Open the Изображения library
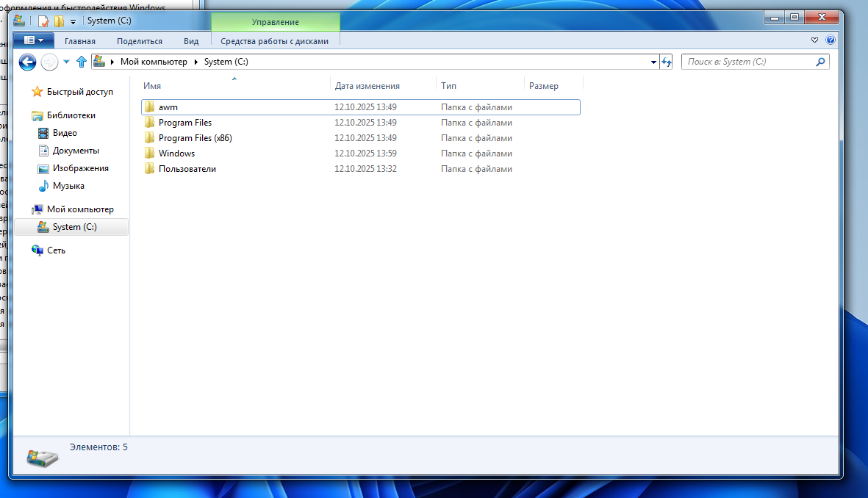 (80, 168)
